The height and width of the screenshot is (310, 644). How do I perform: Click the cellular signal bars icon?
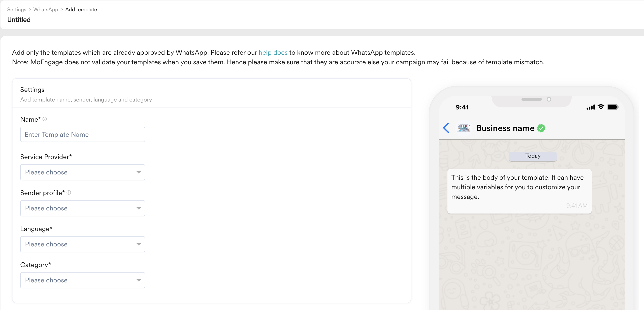click(x=590, y=107)
